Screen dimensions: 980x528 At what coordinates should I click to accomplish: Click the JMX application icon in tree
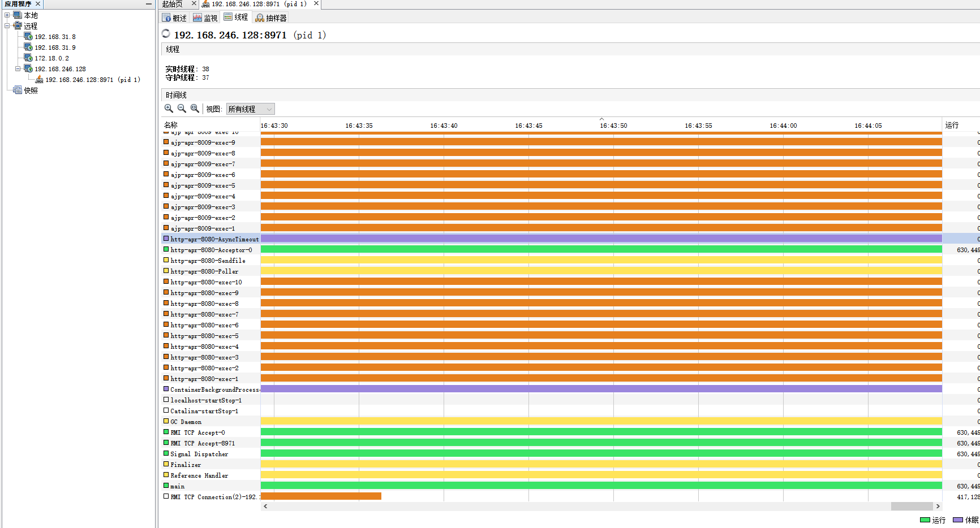[39, 80]
